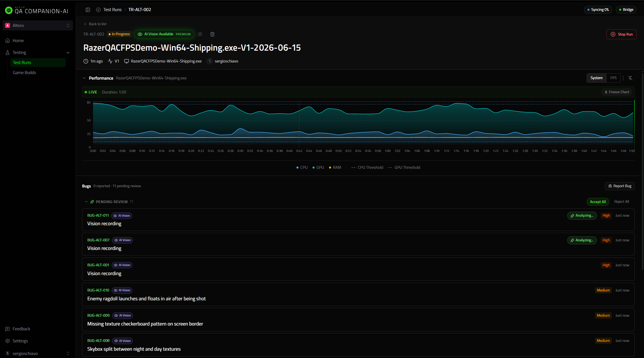644x358 pixels.
Task: Toggle the sidebar collapse icon
Action: [88, 10]
